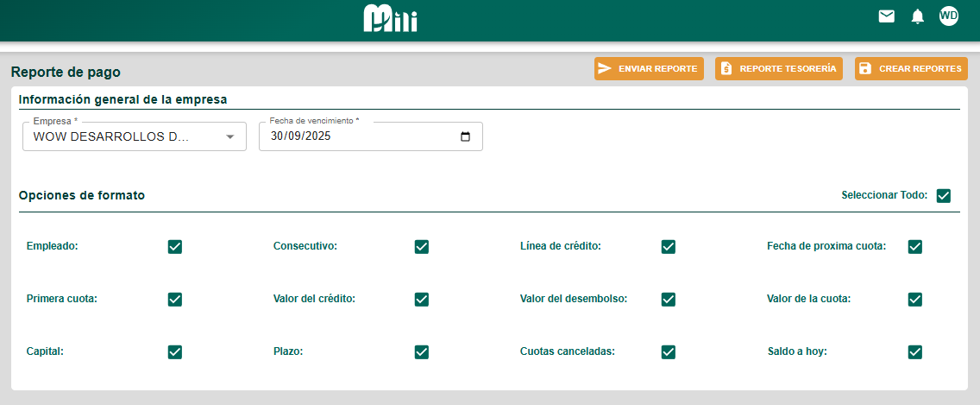Toggle the Seleccionar Todo checkbox
The height and width of the screenshot is (405, 980).
(944, 195)
